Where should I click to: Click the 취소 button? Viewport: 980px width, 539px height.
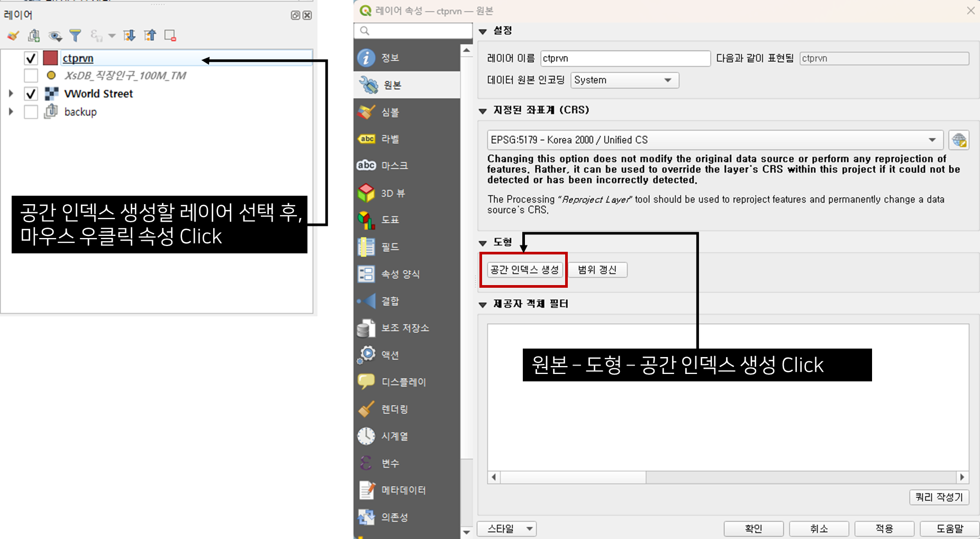(819, 528)
